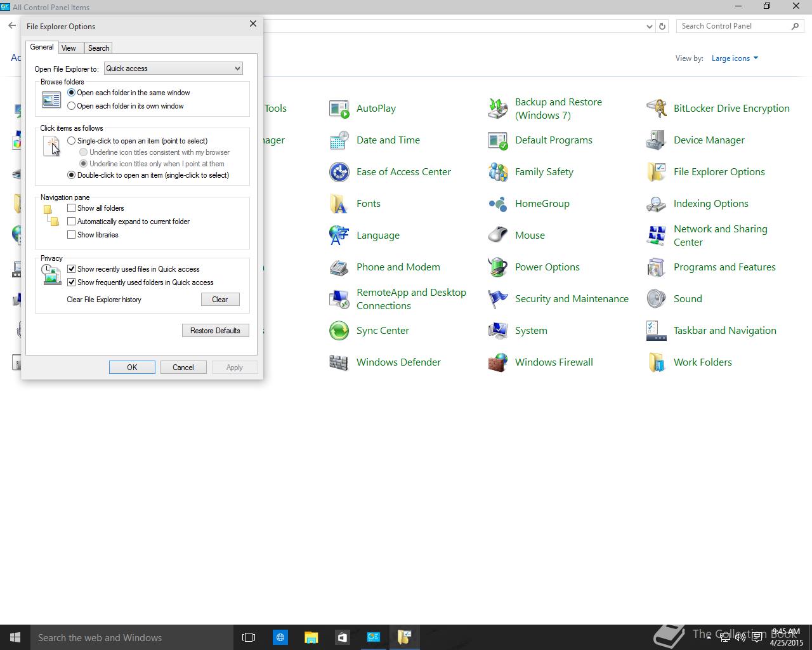The width and height of the screenshot is (812, 650).
Task: Open the Default Programs icon
Action: pos(497,140)
